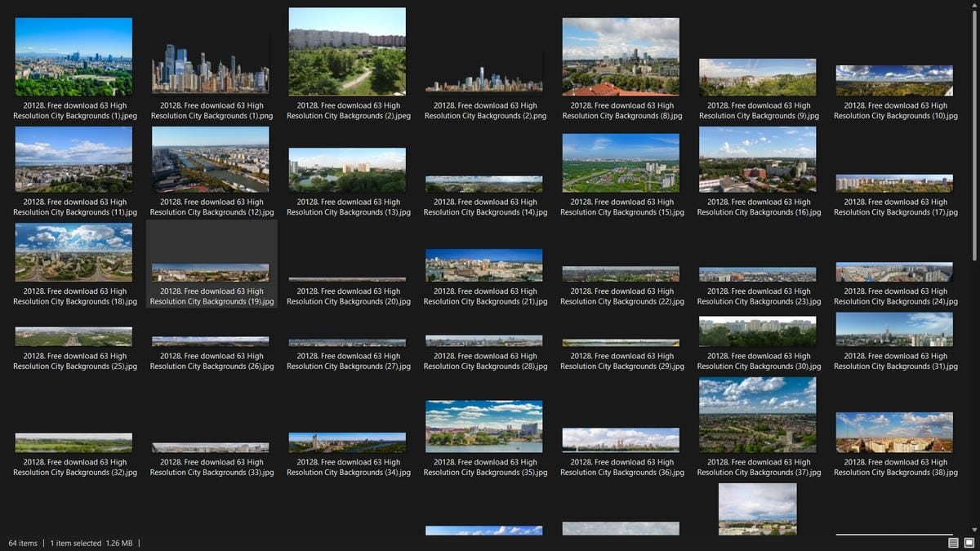This screenshot has height=551, width=980.
Task: Select City Backgrounds (37).jpg thumbnail
Action: pyautogui.click(x=757, y=415)
